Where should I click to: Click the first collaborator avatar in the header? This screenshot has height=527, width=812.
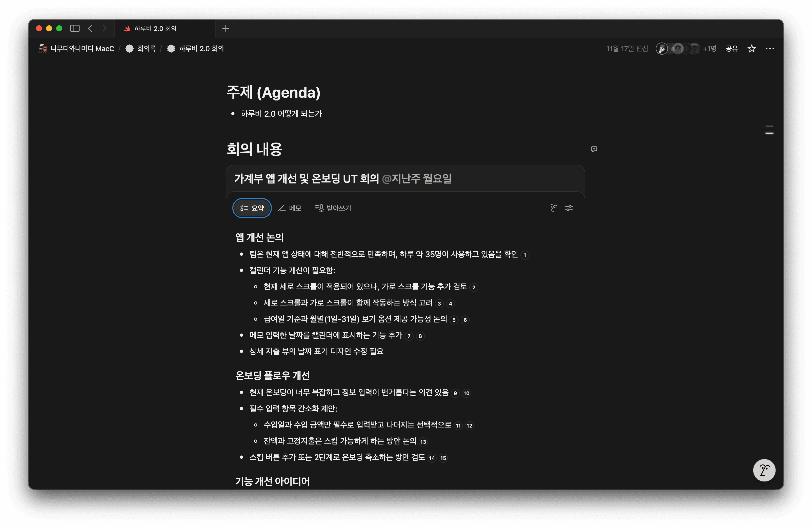[x=662, y=48]
